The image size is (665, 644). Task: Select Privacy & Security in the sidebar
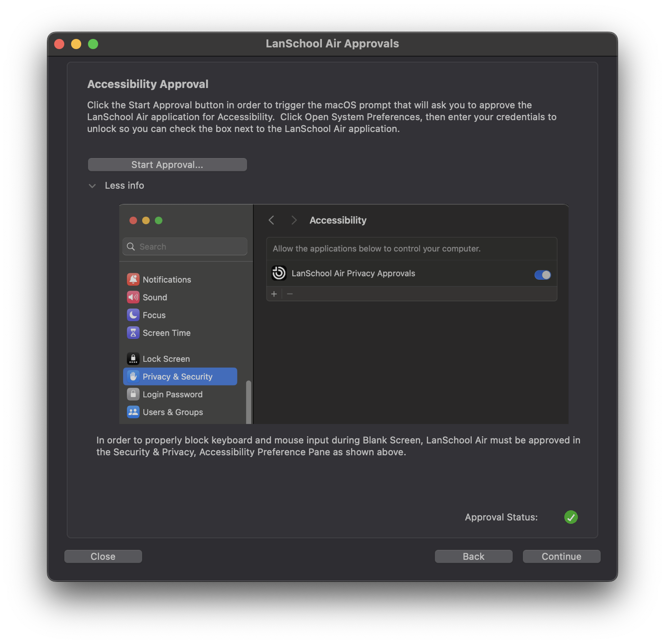(180, 377)
